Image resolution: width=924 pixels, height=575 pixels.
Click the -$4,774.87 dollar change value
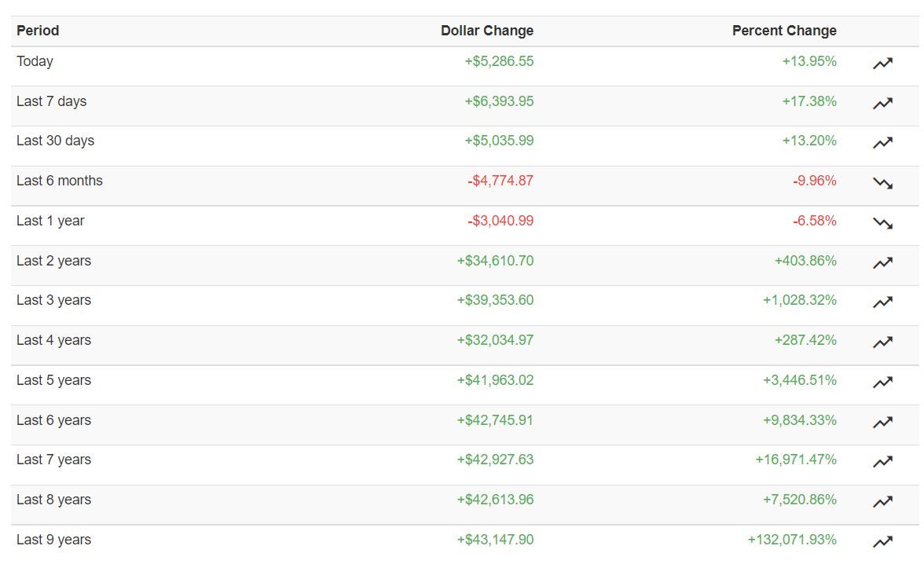point(501,181)
